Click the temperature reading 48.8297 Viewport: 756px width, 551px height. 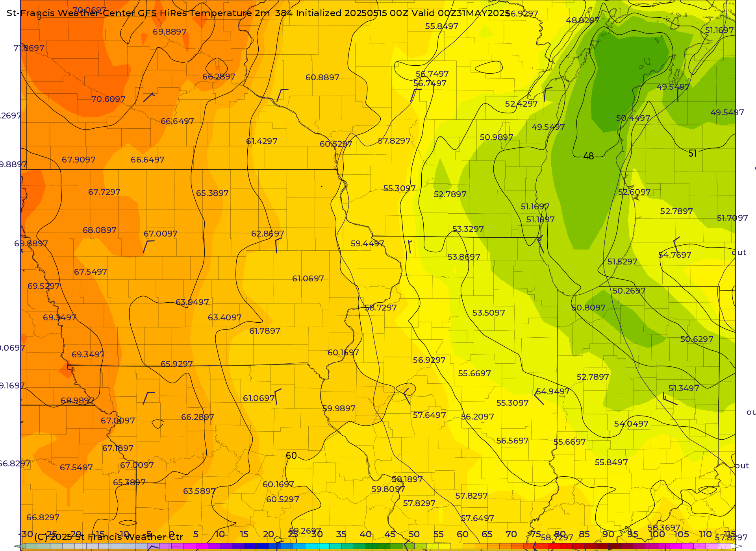coord(583,20)
